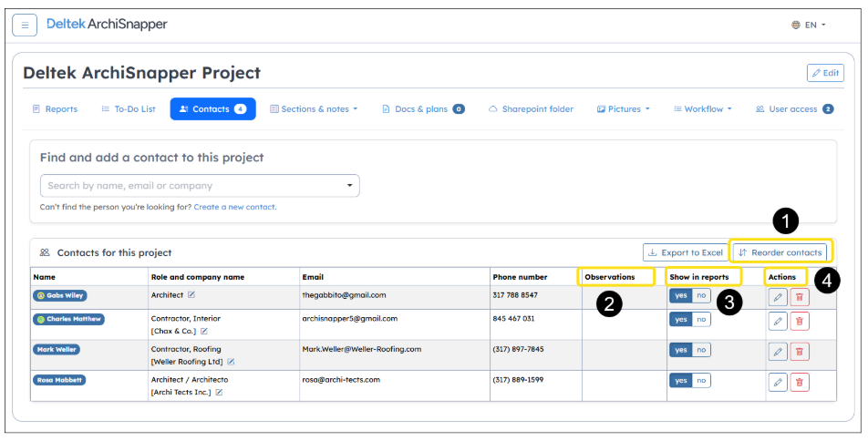Edit role icon next to Archi Tects Inc.
The image size is (868, 441).
[219, 393]
